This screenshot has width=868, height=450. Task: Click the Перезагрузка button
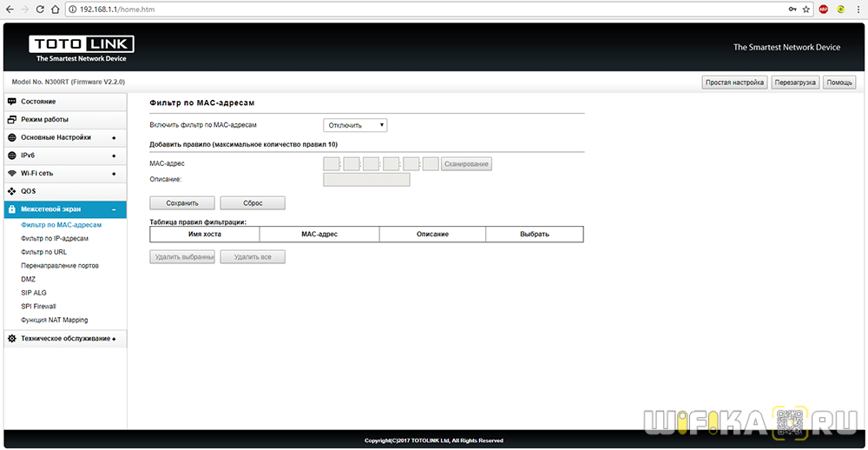click(x=795, y=83)
